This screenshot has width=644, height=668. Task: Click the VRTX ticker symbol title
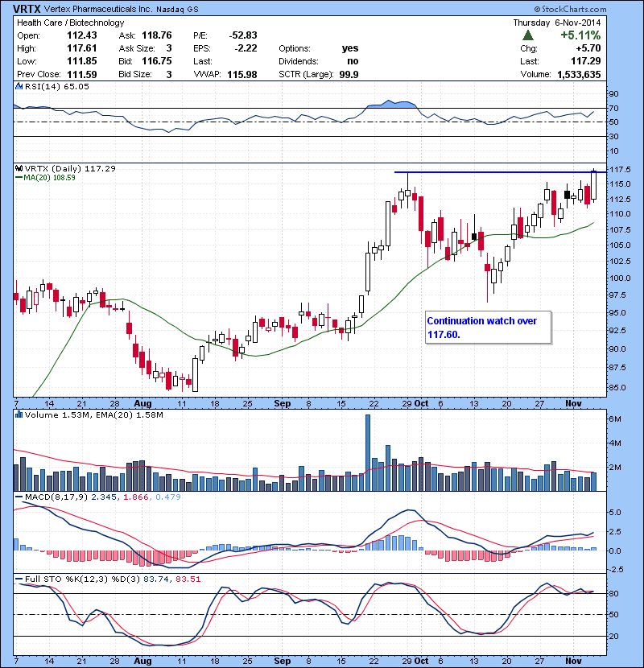pos(27,9)
